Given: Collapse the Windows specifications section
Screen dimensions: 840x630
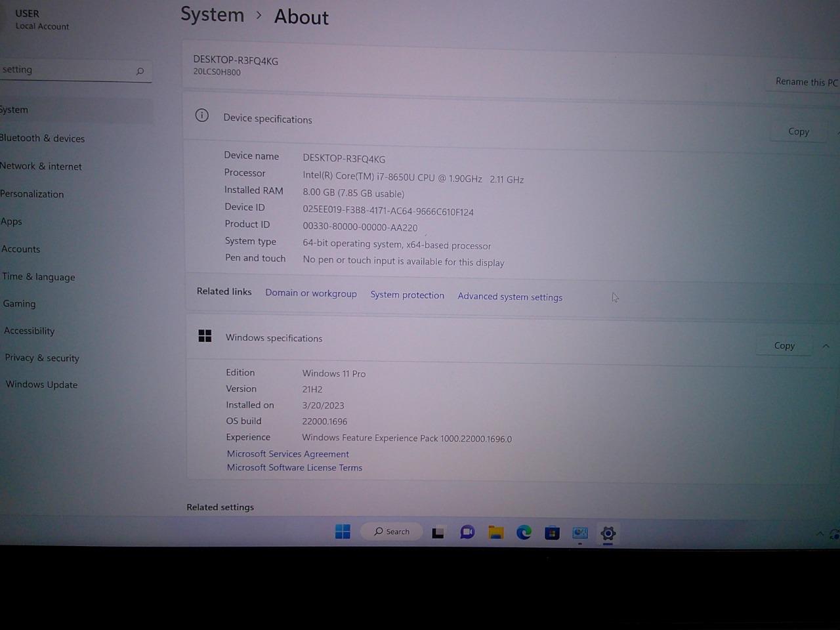Looking at the screenshot, I should coord(826,346).
